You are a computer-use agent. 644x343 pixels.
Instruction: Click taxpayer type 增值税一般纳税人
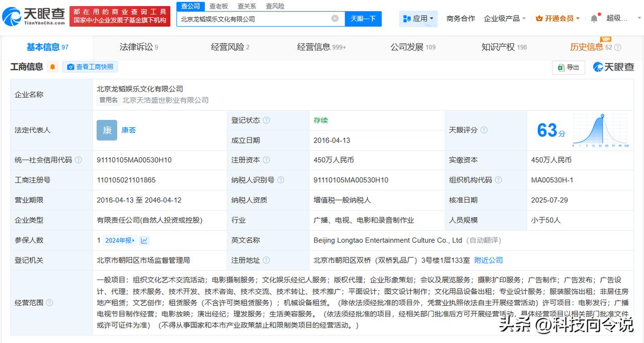[342, 200]
